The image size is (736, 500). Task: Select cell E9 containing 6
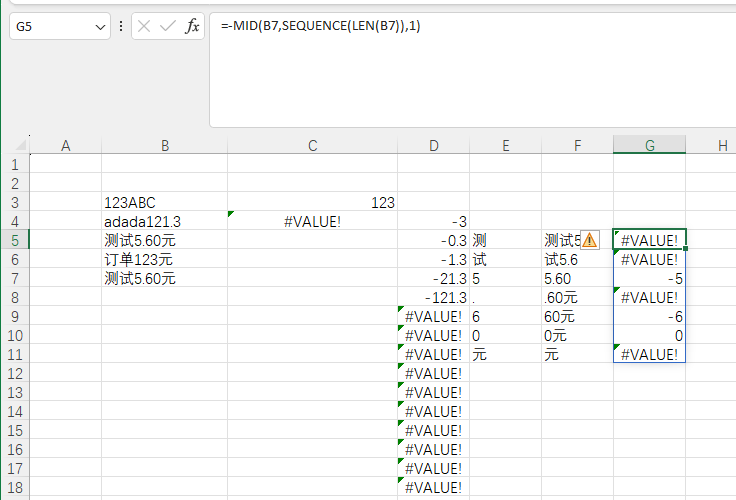[x=506, y=316]
